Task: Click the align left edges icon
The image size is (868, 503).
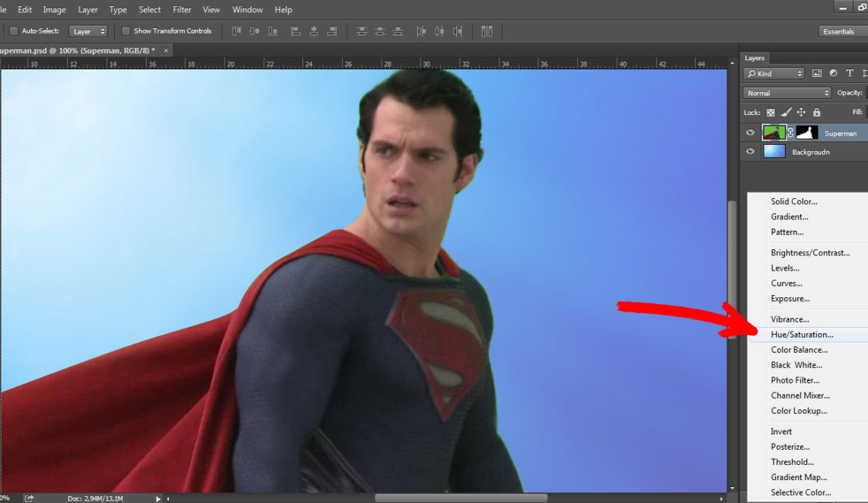Action: pyautogui.click(x=295, y=31)
